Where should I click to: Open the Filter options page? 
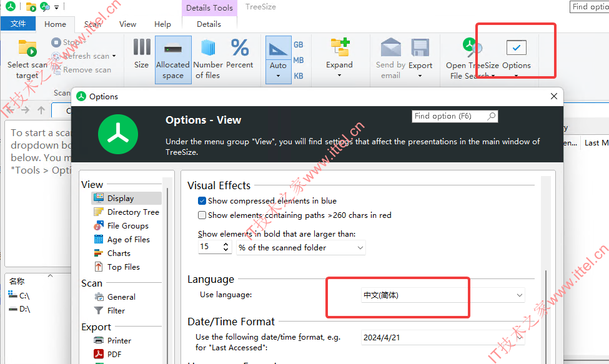(109, 311)
